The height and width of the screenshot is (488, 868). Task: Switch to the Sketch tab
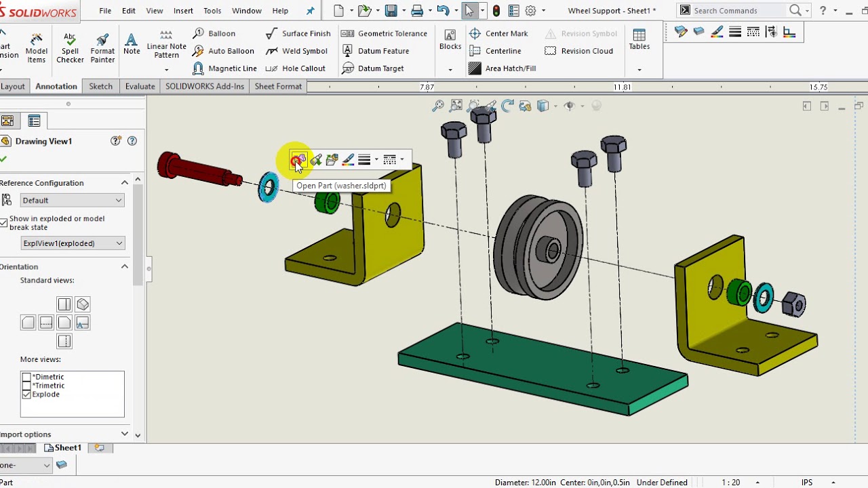point(100,86)
